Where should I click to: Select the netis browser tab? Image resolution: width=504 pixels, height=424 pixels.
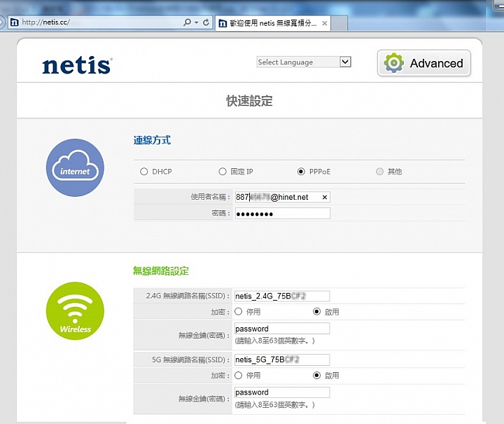(272, 23)
